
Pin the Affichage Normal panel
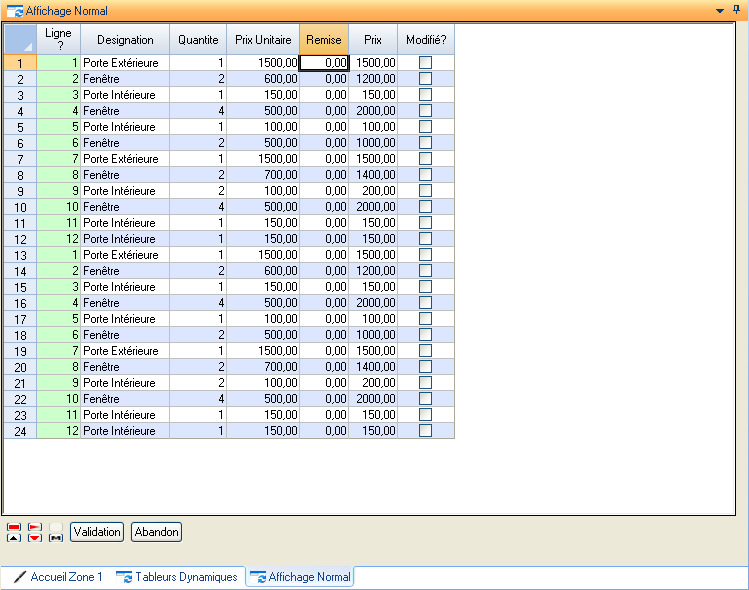737,9
